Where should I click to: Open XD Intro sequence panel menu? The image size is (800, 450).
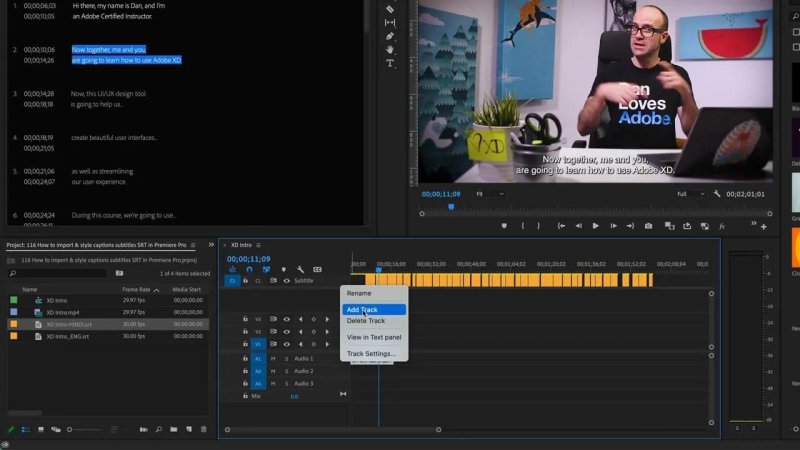tap(259, 245)
